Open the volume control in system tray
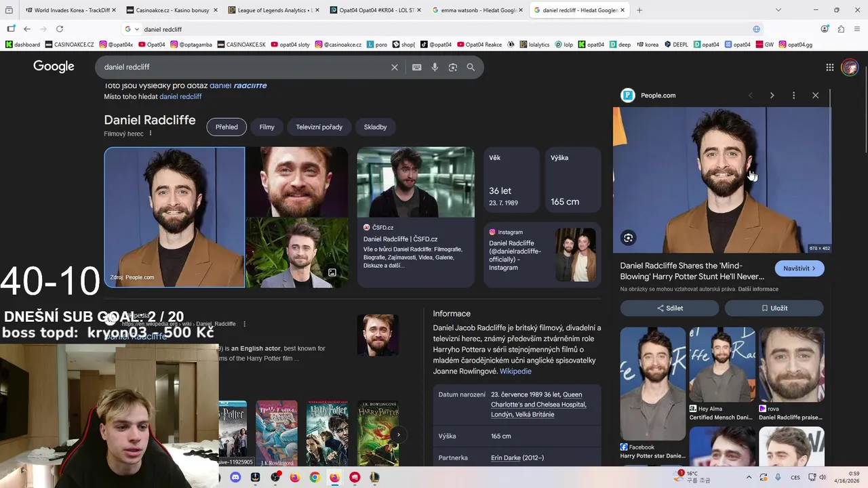Screen dimensions: 868x488 pos(823,477)
